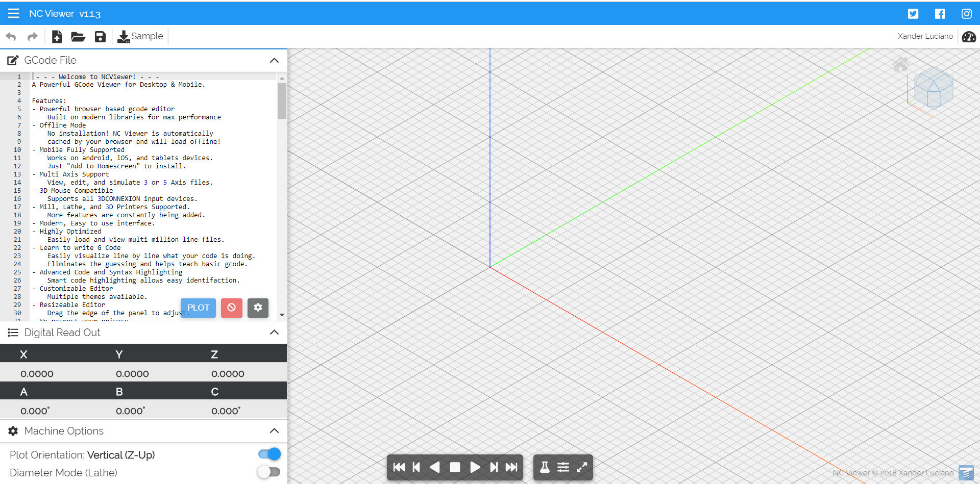Collapse the Machine Options panel

274,431
